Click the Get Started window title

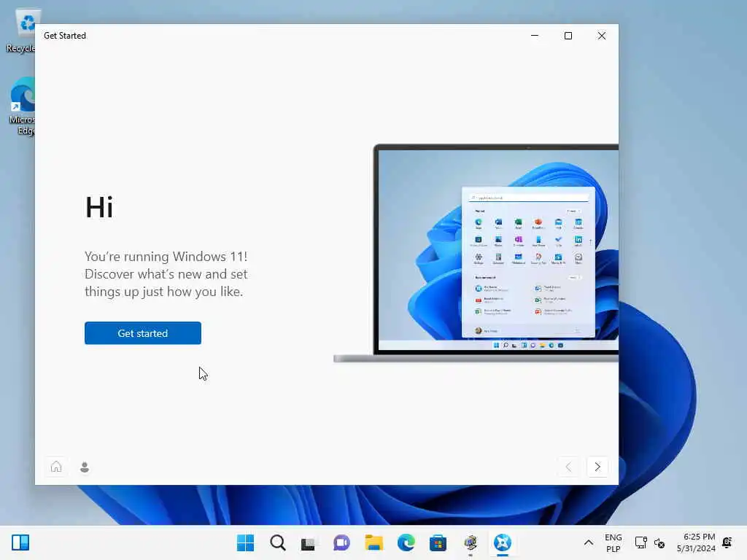click(x=65, y=36)
